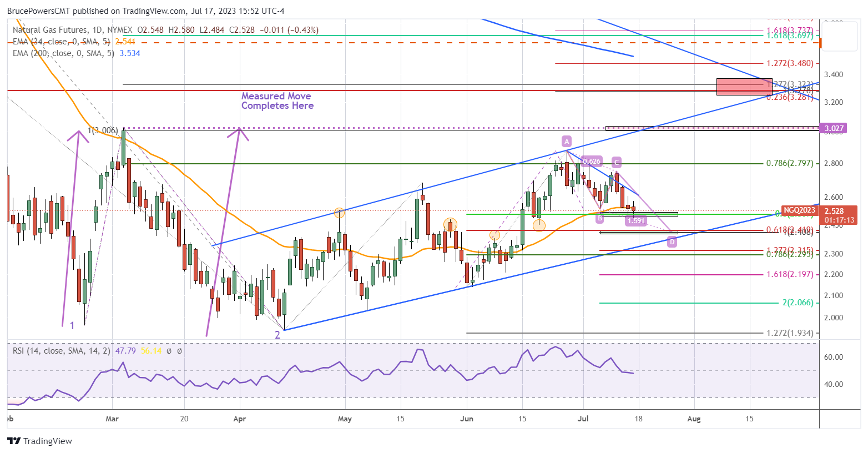Click the 'Jul' date on time axis
Screen dimensions: 868x453
583,419
